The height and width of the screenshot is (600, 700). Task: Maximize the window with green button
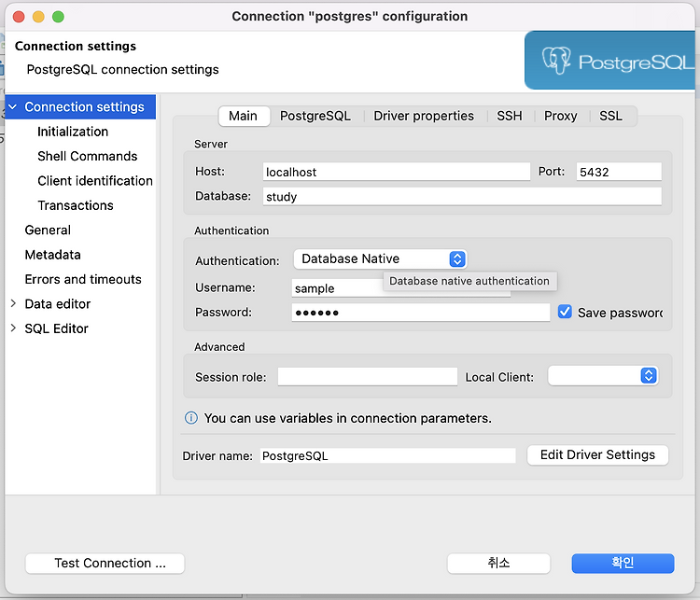coord(58,17)
